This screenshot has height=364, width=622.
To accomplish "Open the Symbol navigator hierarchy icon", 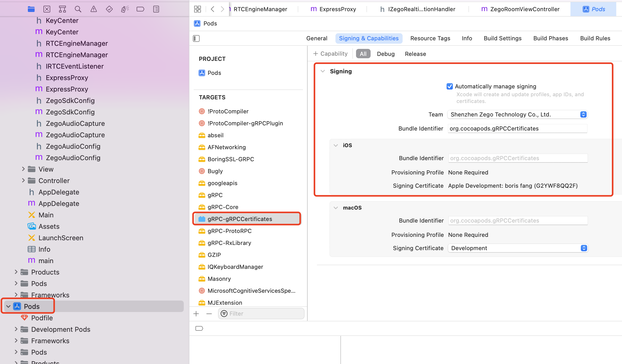I will click(x=62, y=9).
